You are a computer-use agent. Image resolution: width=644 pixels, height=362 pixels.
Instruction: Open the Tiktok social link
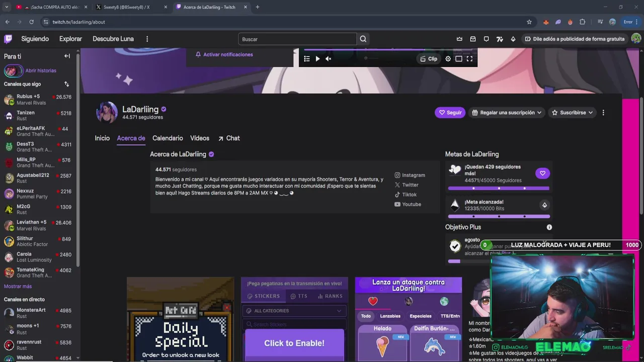(x=406, y=195)
